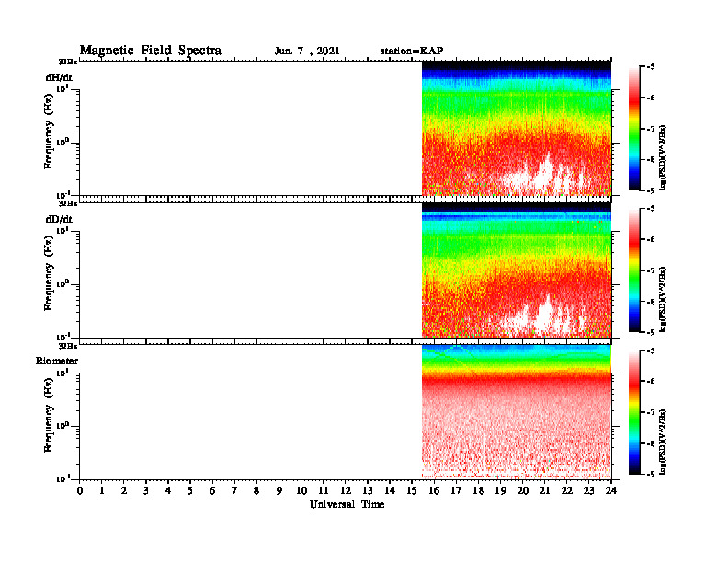This screenshot has width=728, height=563.
Task: Click the "32Hz" label above dD/dt panel
Action: pyautogui.click(x=68, y=203)
